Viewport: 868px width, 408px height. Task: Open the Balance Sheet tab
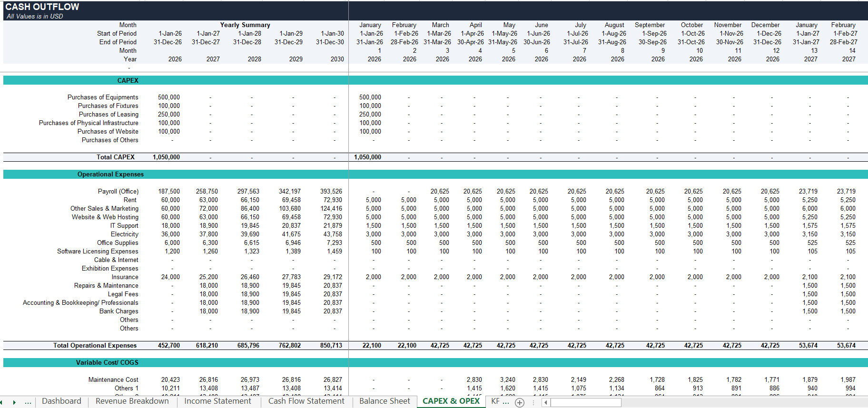(385, 401)
